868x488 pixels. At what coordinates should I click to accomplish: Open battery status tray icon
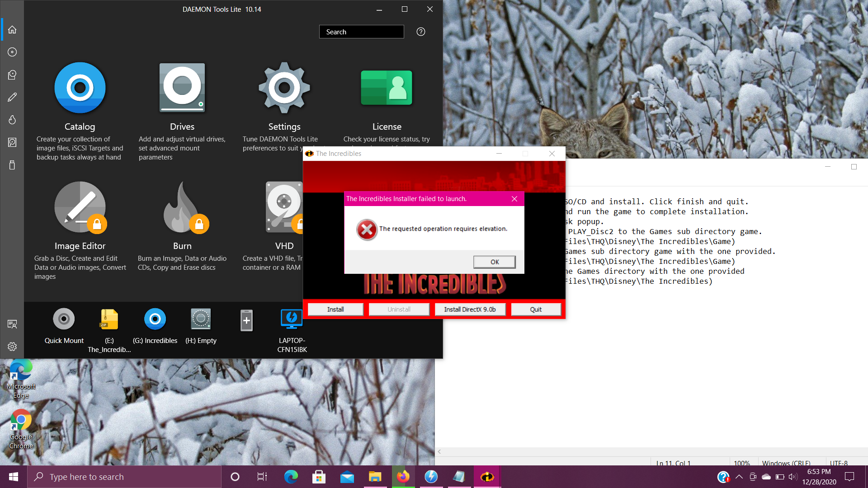(x=780, y=477)
